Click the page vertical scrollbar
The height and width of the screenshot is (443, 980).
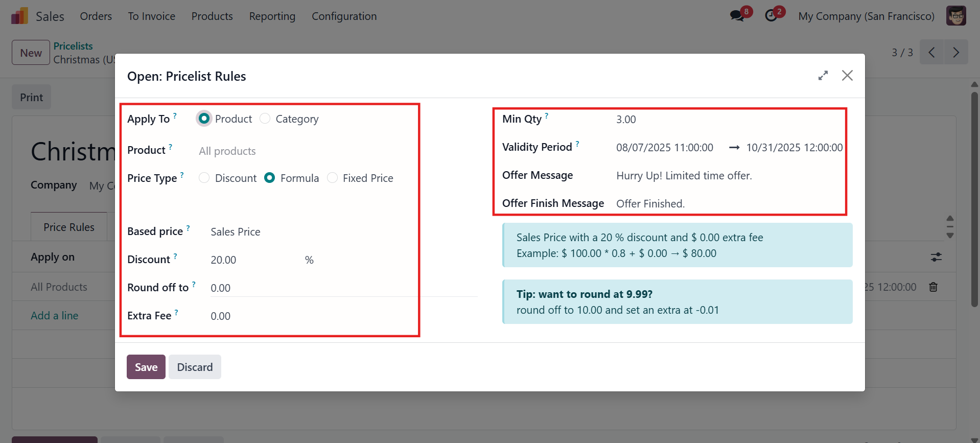pos(974,199)
